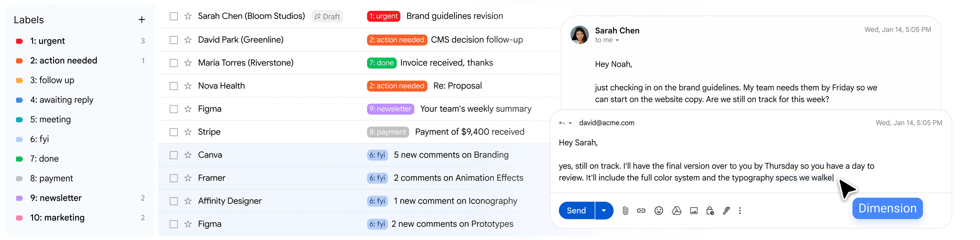Screen dimensions: 980x240
Task: Check the Canva email checkbox
Action: point(174,155)
